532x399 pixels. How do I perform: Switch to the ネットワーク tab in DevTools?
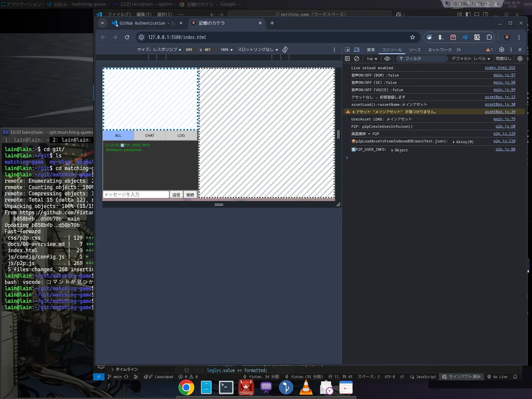[439, 50]
